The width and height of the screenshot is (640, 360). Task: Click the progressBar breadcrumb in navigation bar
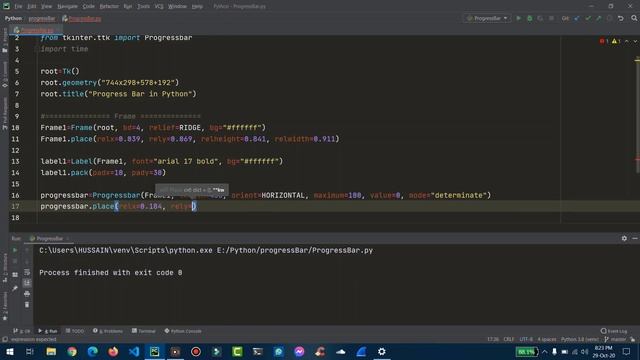click(x=42, y=19)
